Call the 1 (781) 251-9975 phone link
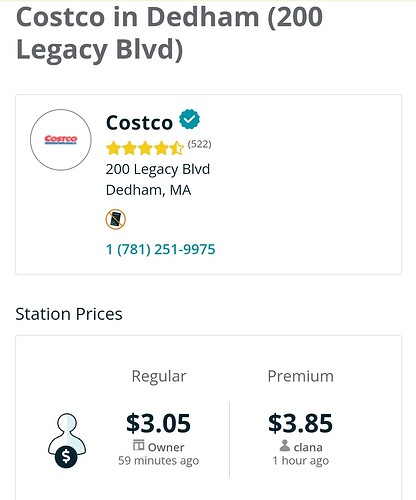 pyautogui.click(x=160, y=249)
